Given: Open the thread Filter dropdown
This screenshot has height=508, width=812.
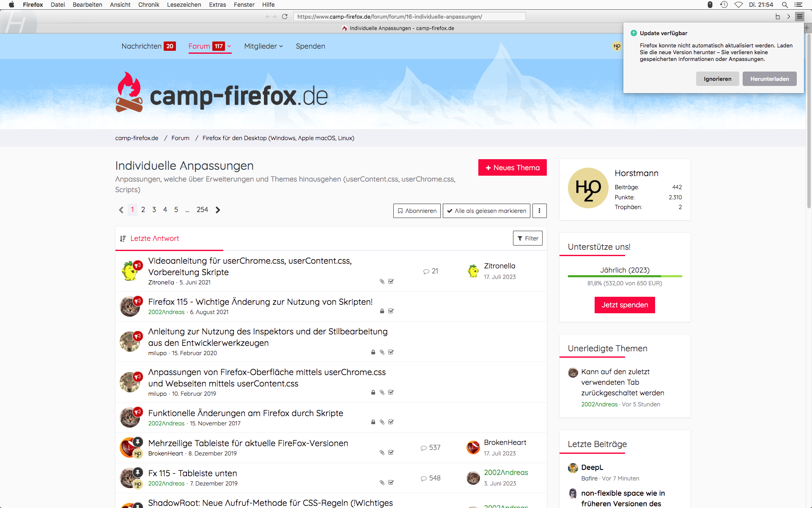Looking at the screenshot, I should (527, 238).
